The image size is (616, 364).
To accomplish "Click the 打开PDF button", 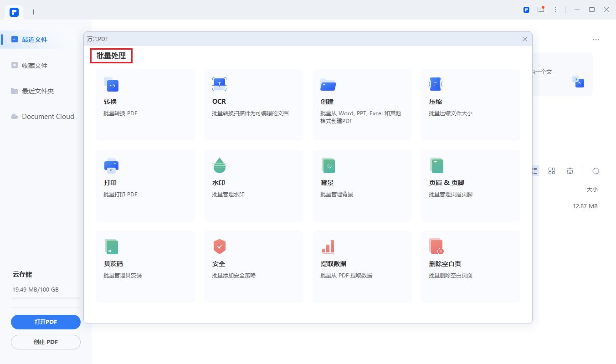I will [x=46, y=322].
